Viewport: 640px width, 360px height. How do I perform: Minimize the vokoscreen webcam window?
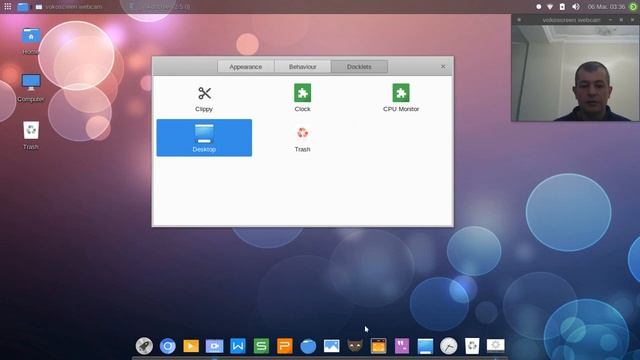(611, 20)
